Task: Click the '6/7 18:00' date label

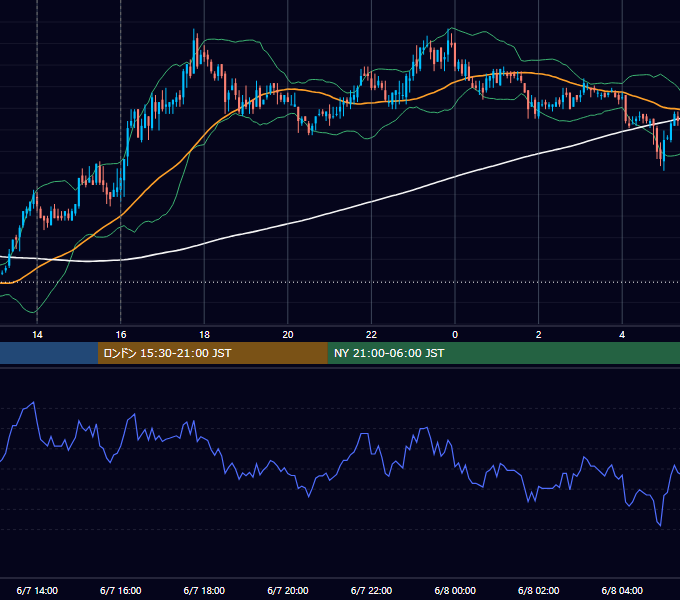Action: pyautogui.click(x=204, y=590)
